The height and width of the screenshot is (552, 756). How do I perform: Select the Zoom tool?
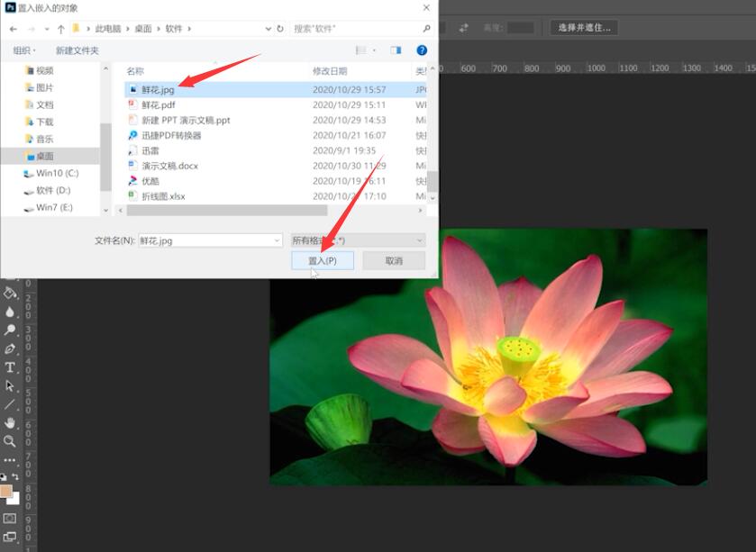(x=10, y=441)
